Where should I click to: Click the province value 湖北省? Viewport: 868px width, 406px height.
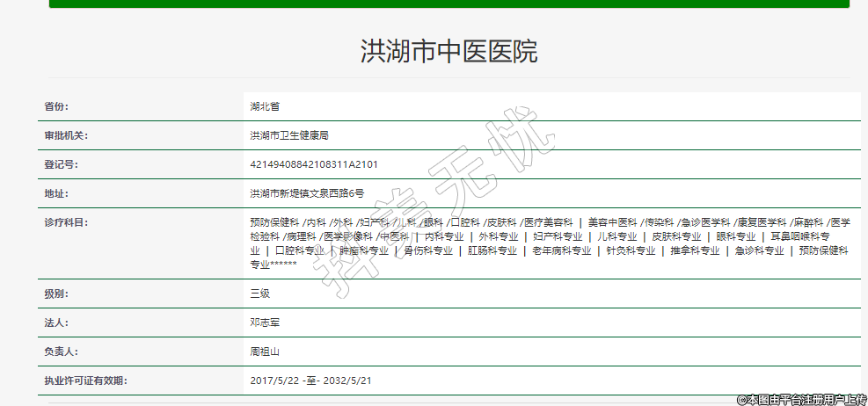[x=265, y=106]
